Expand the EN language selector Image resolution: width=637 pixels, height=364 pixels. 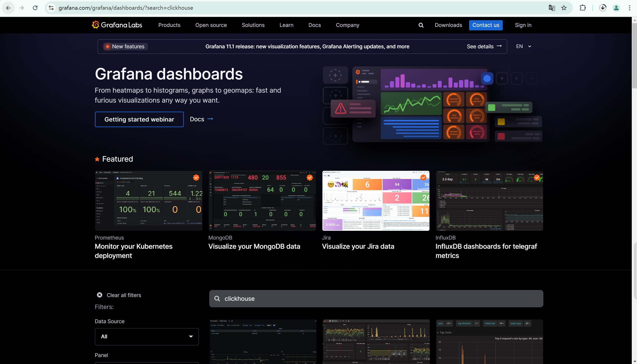tap(523, 47)
